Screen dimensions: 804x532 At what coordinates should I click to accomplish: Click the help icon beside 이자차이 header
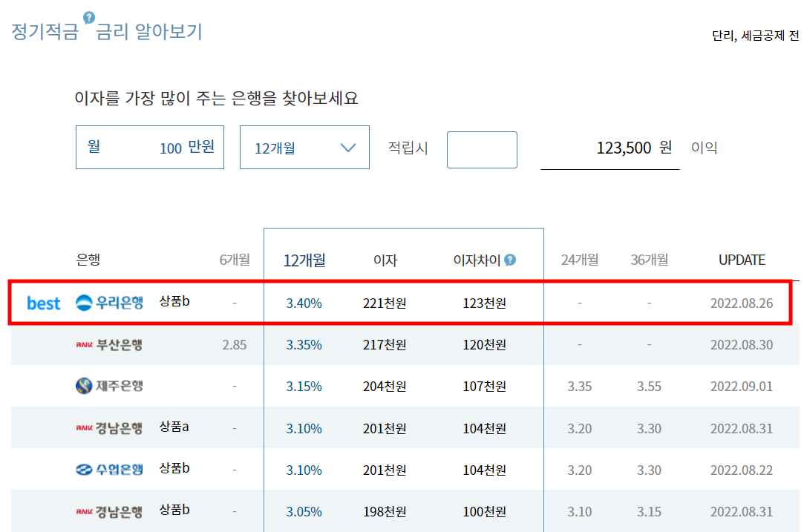(x=510, y=260)
